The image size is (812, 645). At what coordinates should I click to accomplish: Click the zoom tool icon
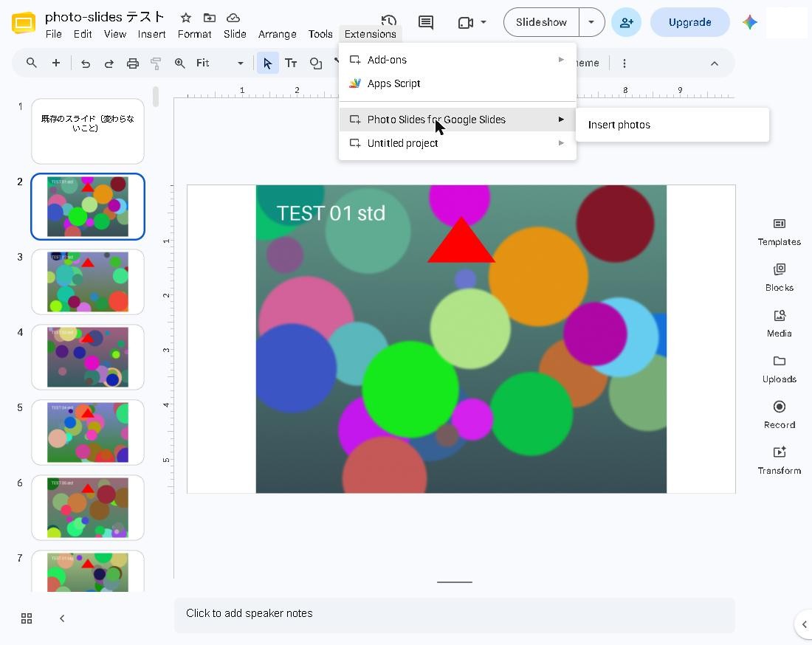pos(179,63)
